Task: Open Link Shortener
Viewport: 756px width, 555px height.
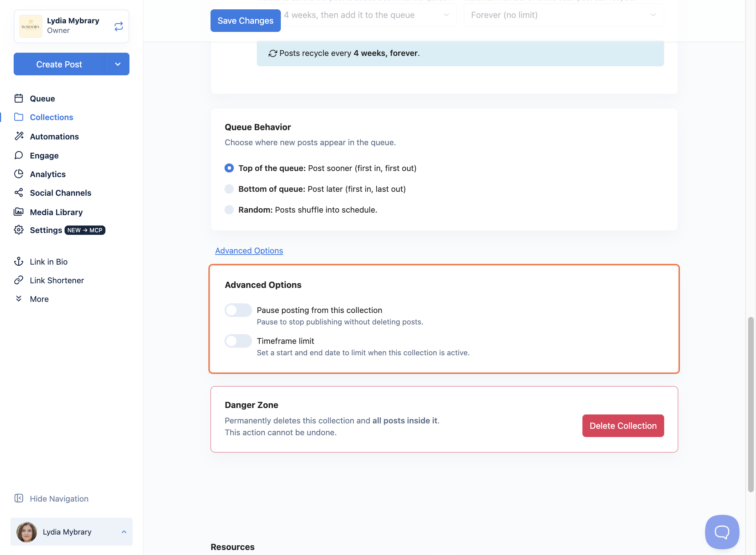Action: 57,280
